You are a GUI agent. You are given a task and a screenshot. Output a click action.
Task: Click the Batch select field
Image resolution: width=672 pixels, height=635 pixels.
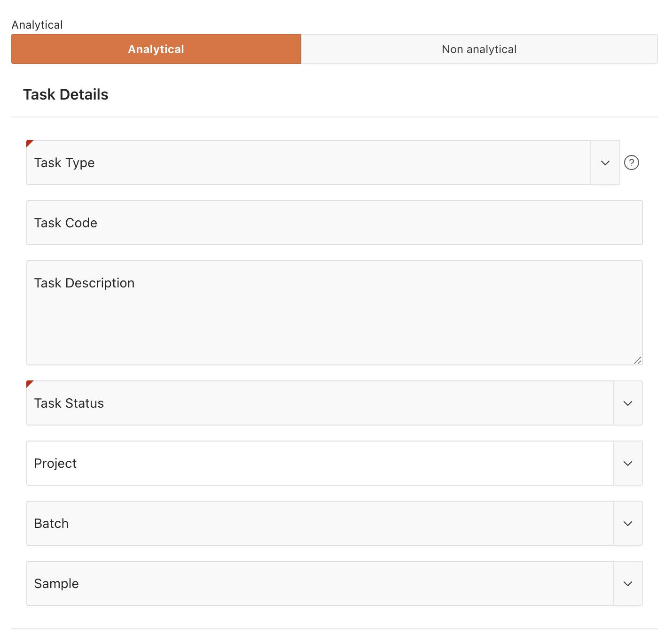[x=320, y=523]
